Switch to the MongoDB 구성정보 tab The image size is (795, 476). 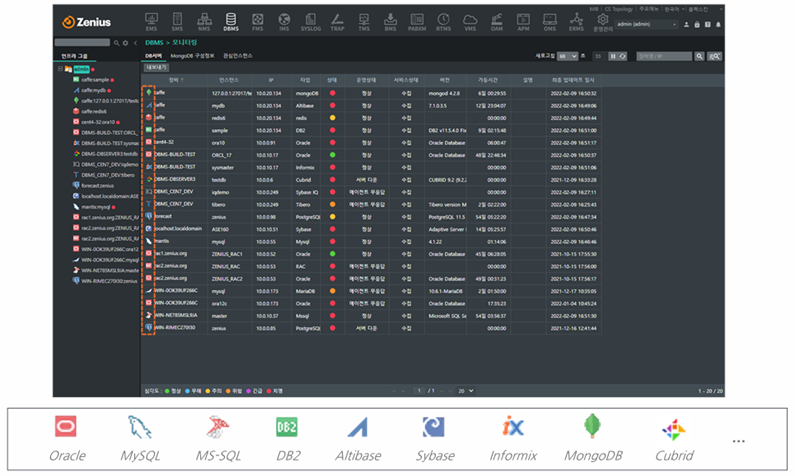[192, 56]
